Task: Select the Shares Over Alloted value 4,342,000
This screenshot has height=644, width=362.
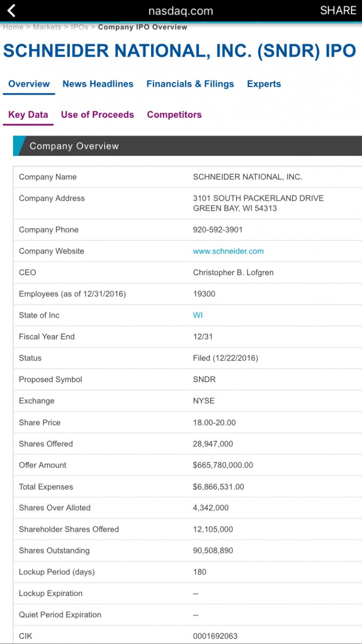Action: [210, 508]
